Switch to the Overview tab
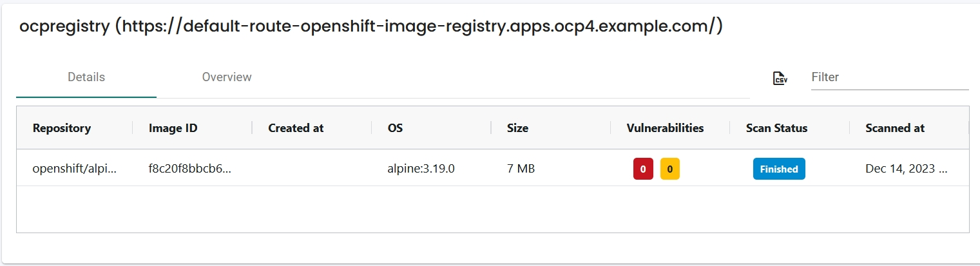980x266 pixels. click(x=227, y=77)
